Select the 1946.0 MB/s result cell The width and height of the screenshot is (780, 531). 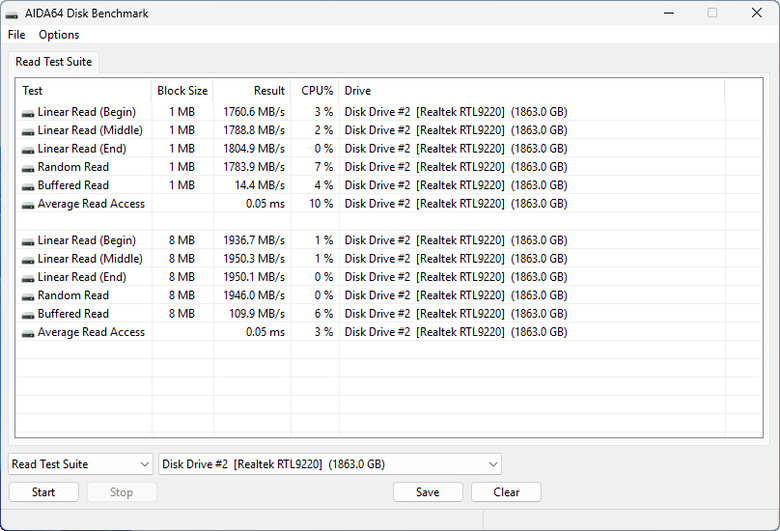coord(254,296)
